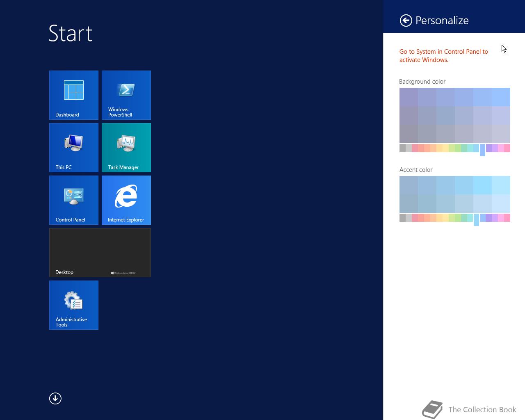The image size is (525, 420).
Task: Show all apps with the down arrow
Action: pyautogui.click(x=55, y=398)
